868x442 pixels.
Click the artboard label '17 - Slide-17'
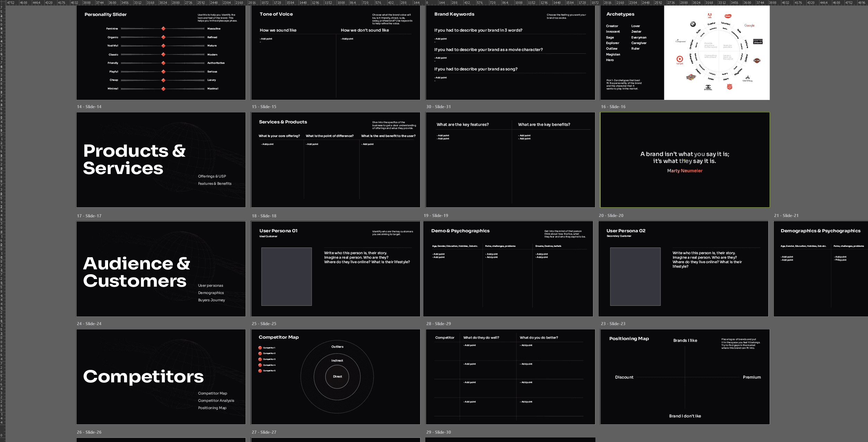tap(89, 216)
